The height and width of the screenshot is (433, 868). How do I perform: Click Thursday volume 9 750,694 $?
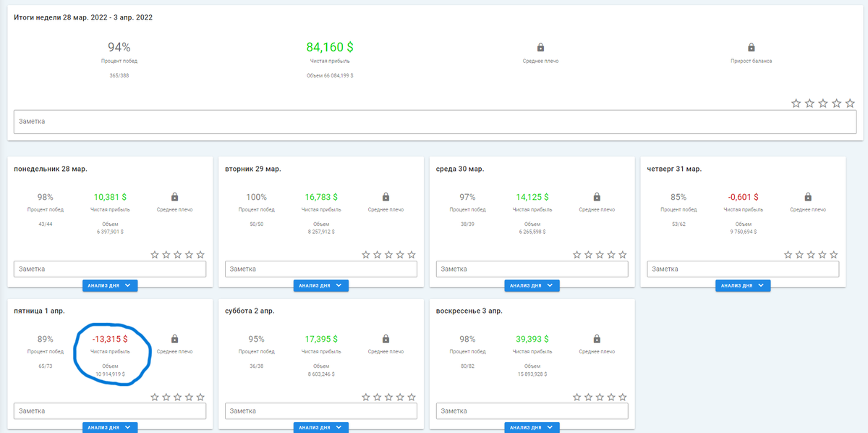point(743,232)
